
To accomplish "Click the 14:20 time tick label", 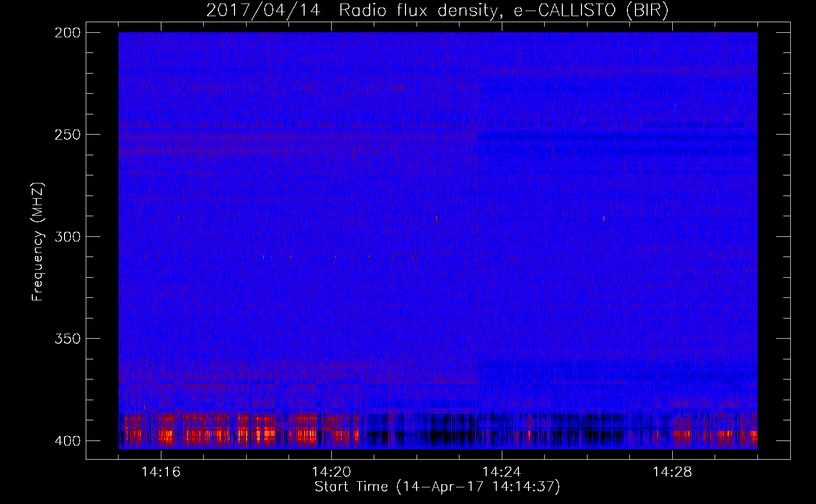I will 331,472.
